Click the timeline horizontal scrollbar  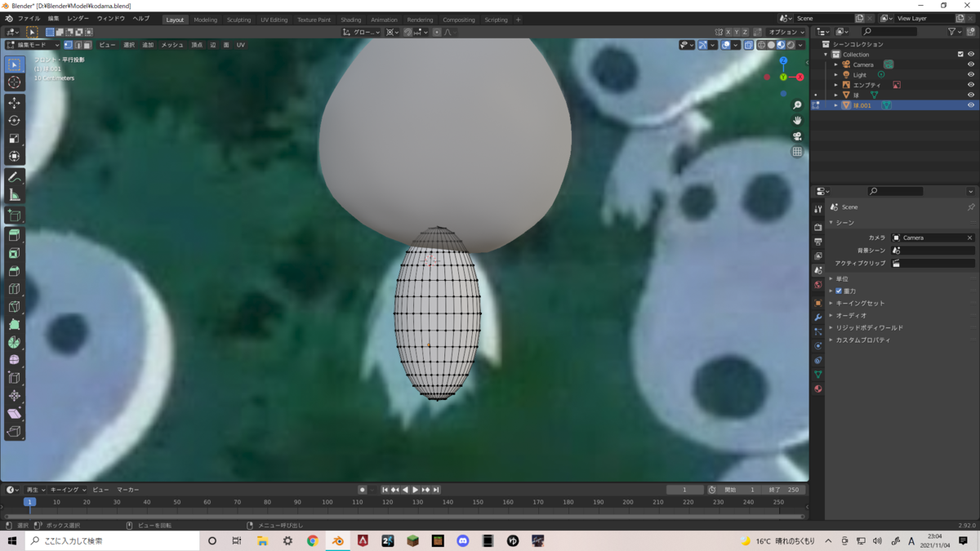click(x=404, y=517)
